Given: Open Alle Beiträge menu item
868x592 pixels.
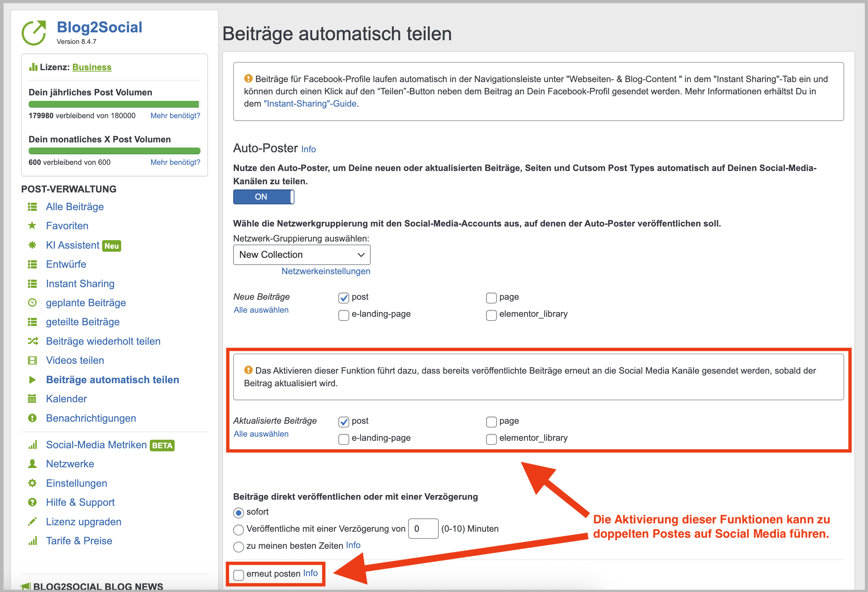Looking at the screenshot, I should (x=75, y=207).
